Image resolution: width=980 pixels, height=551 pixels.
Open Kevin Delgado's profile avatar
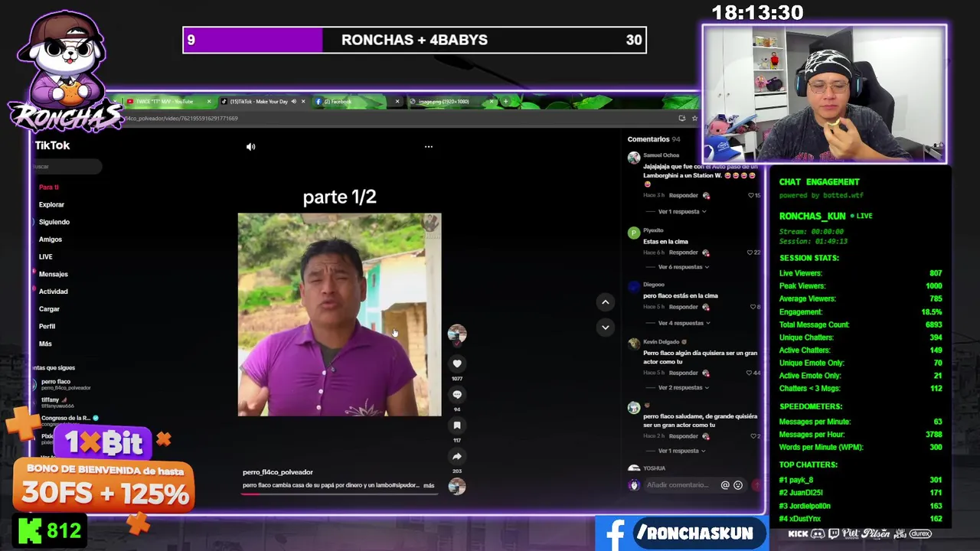pyautogui.click(x=634, y=345)
